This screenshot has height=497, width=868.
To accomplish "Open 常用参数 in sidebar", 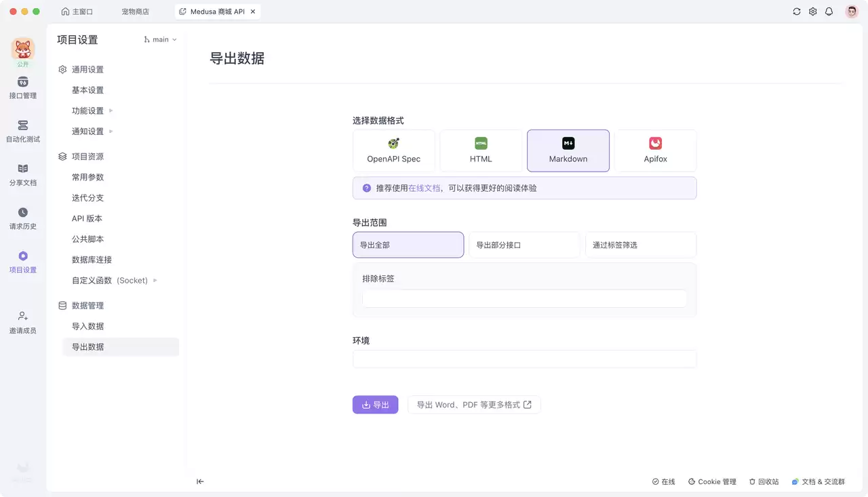I will (x=87, y=177).
